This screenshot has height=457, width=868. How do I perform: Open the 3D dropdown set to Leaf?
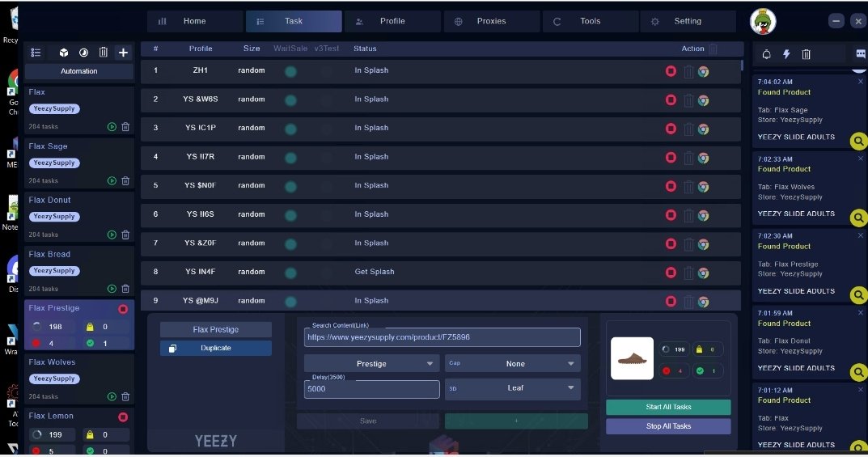pyautogui.click(x=513, y=388)
